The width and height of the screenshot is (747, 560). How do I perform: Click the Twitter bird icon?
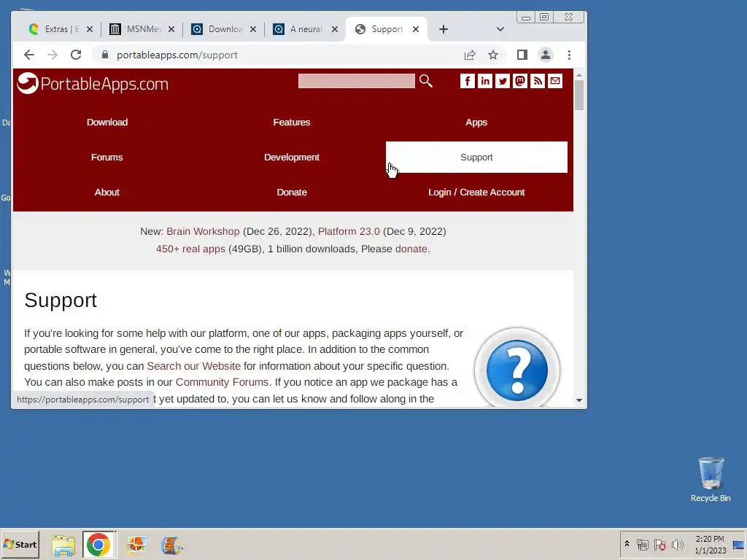point(502,81)
